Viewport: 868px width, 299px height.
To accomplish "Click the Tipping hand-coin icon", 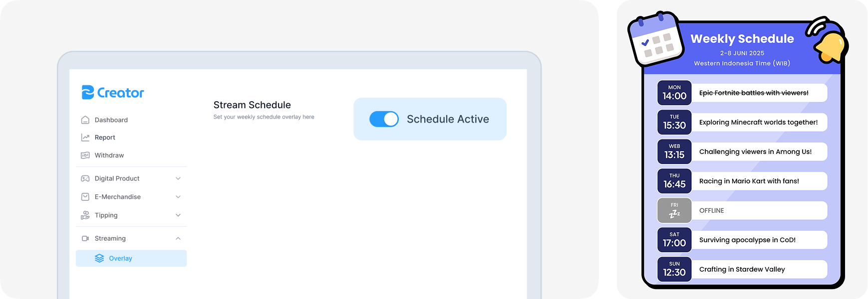I will point(85,215).
